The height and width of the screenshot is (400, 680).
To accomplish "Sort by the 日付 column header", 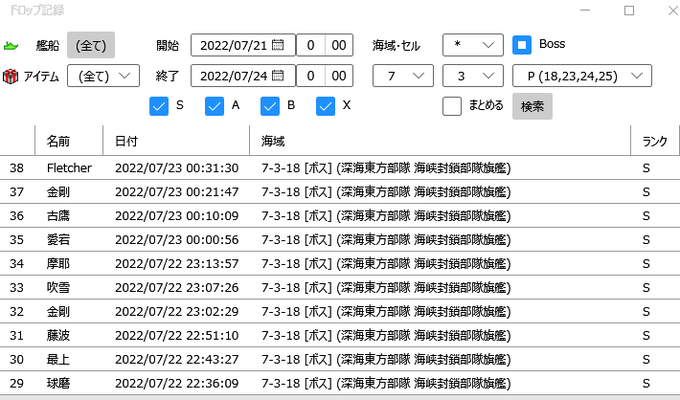I will [x=176, y=141].
